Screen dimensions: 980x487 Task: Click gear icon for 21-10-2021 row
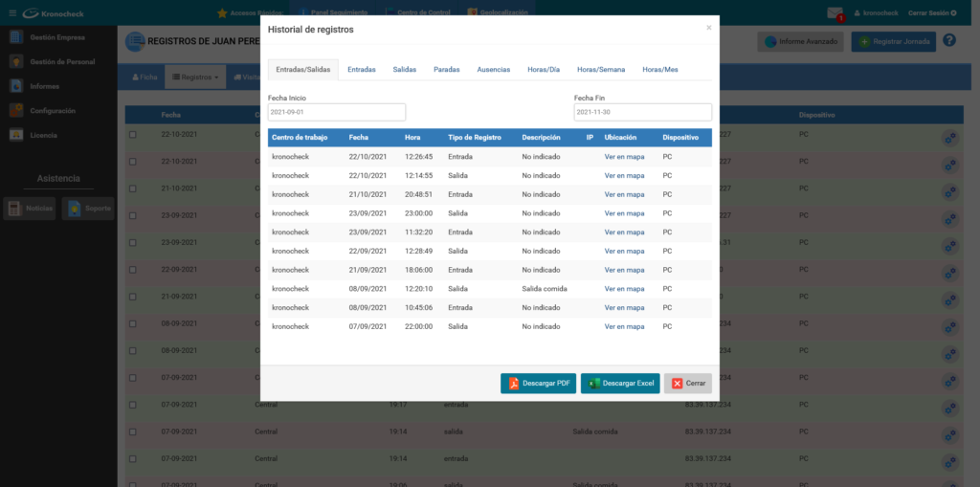pyautogui.click(x=950, y=192)
